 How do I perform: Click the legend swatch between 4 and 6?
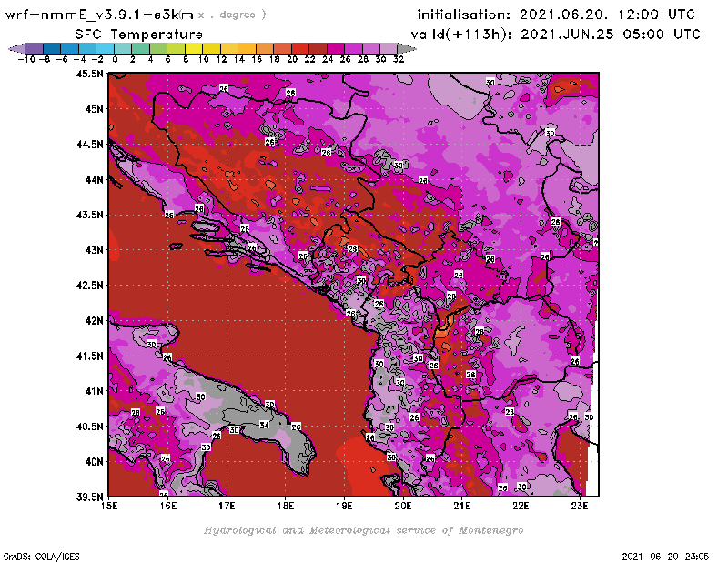[x=158, y=49]
